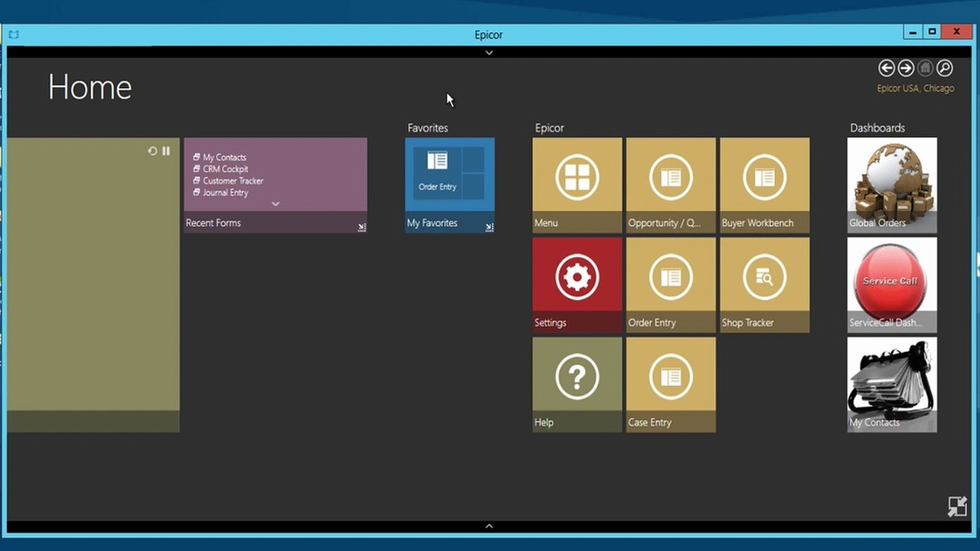The image size is (980, 551).
Task: Open the ServiceCall Dashboard thumbnail
Action: [892, 285]
